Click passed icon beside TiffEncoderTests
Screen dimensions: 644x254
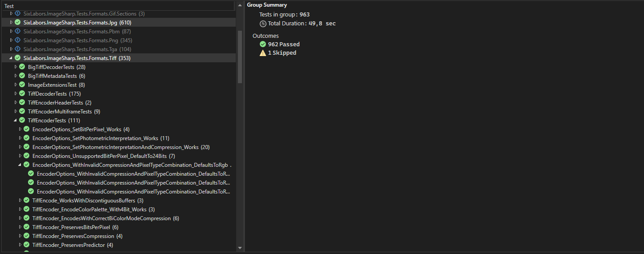22,120
